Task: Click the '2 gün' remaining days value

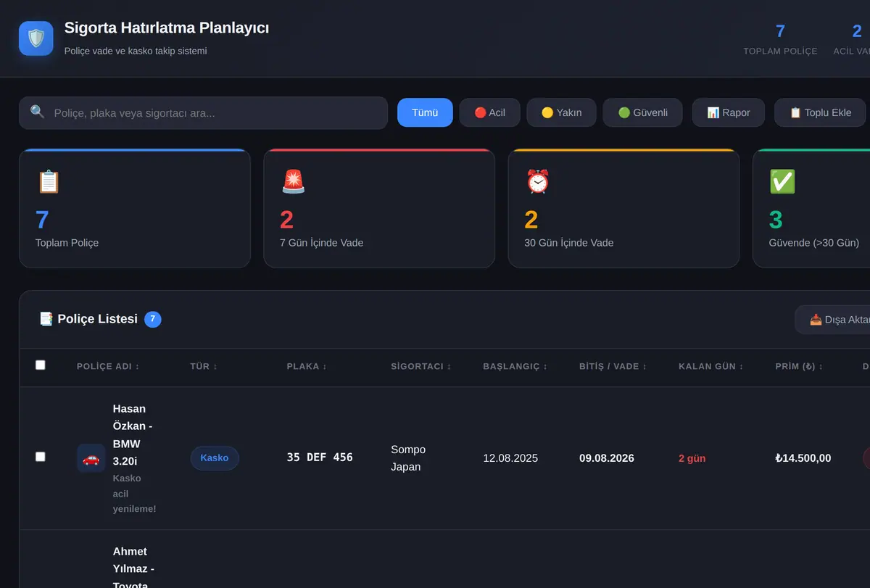Action: [692, 458]
